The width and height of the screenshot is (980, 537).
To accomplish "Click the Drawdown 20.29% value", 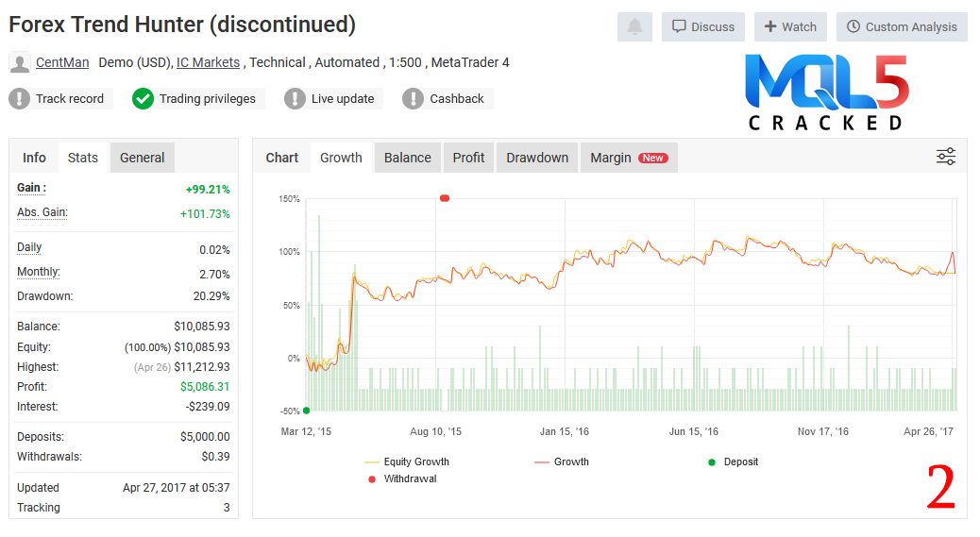I will (211, 296).
